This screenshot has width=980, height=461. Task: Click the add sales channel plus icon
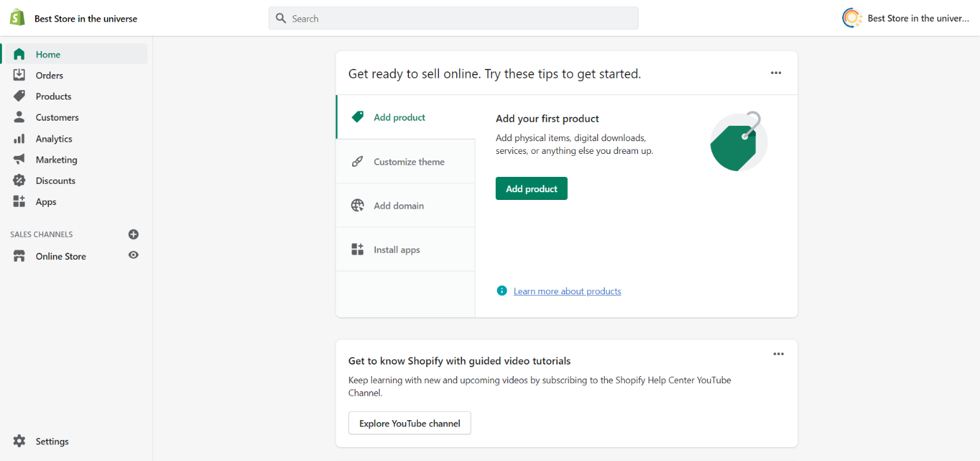coord(133,234)
